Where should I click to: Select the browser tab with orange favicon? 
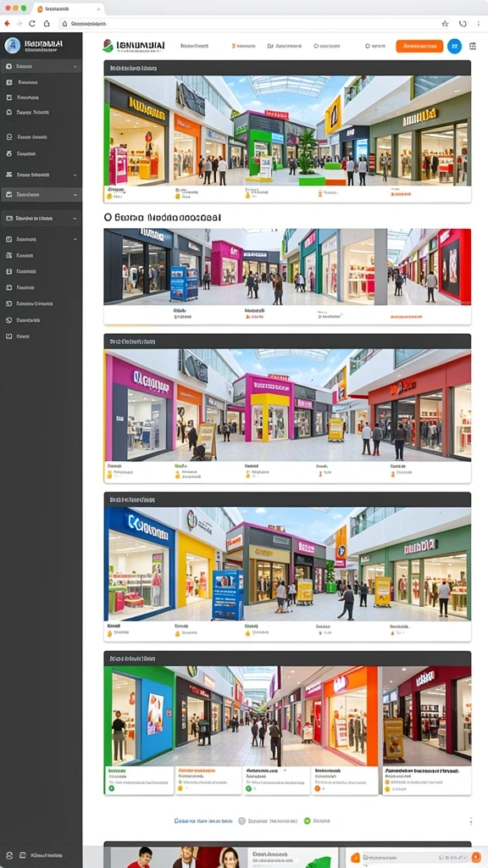click(x=68, y=8)
